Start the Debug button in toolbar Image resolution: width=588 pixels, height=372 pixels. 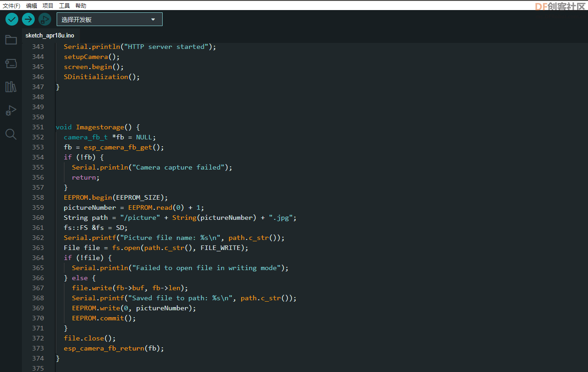[x=45, y=19]
